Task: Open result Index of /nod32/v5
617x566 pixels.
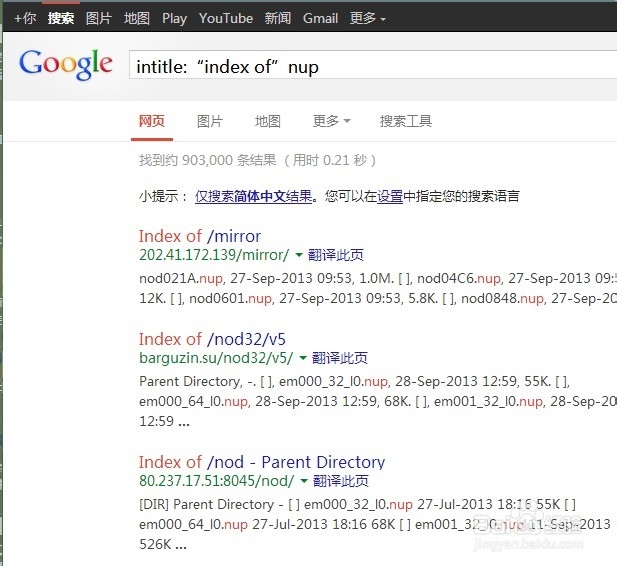Action: (x=212, y=339)
